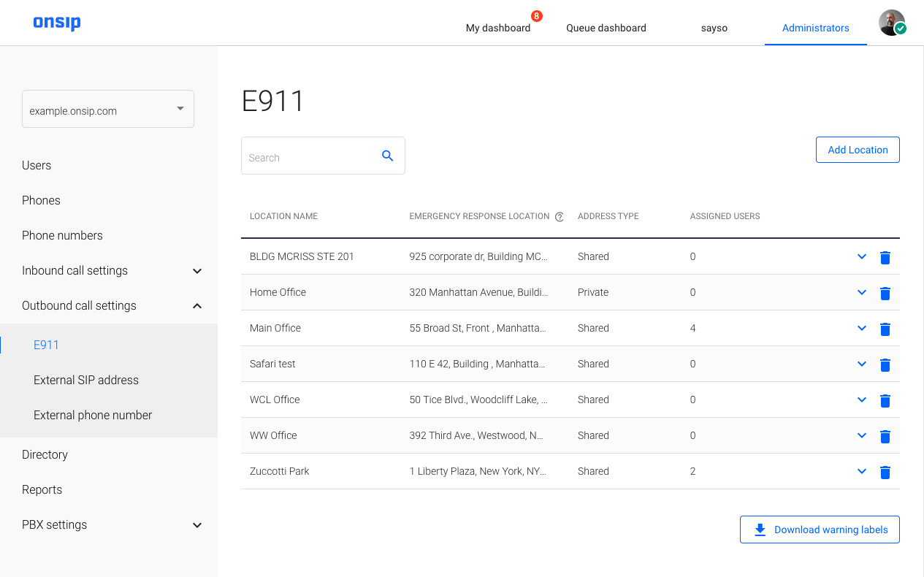Click the notification badge on My dashboard
Image resolution: width=924 pixels, height=577 pixels.
[537, 16]
